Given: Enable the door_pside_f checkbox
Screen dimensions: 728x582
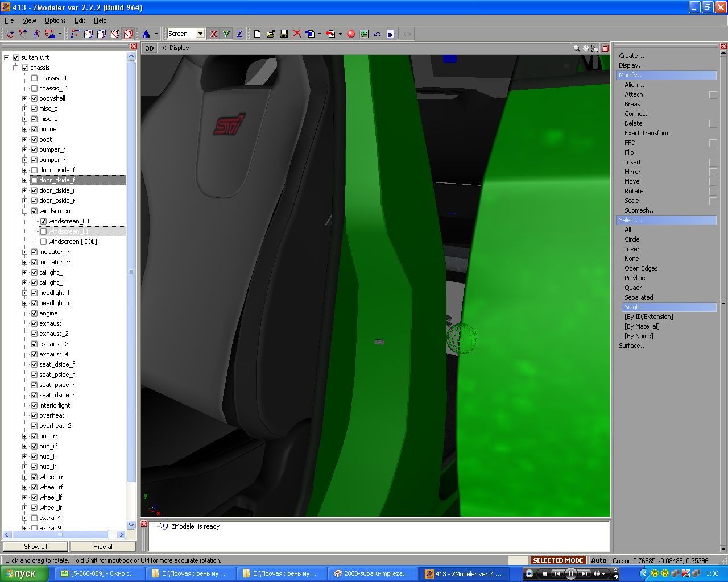Looking at the screenshot, I should pyautogui.click(x=34, y=170).
